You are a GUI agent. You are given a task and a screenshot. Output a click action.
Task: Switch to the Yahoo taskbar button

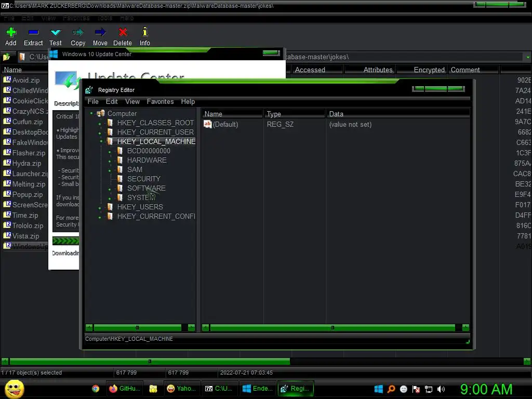point(181,389)
